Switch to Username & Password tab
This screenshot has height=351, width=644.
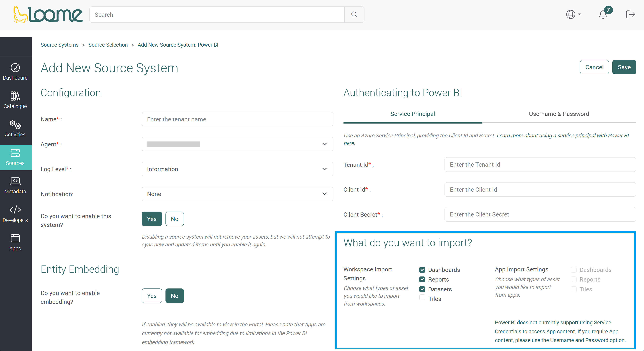(x=559, y=114)
